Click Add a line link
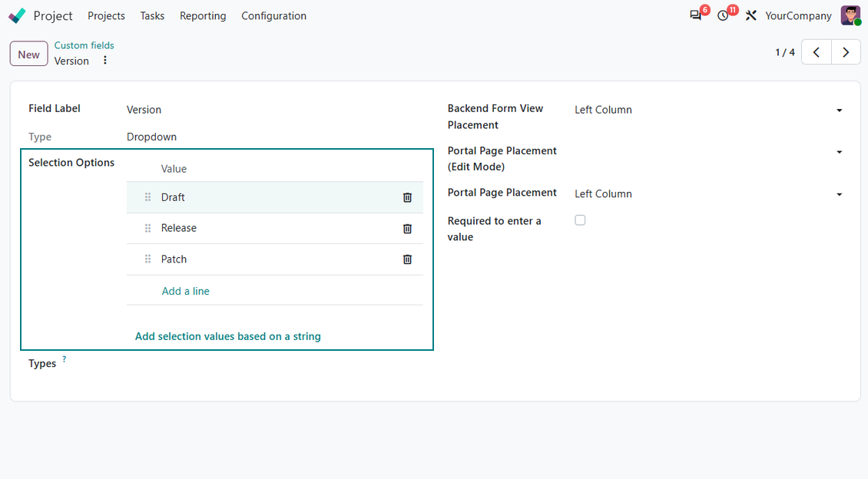 [x=185, y=291]
